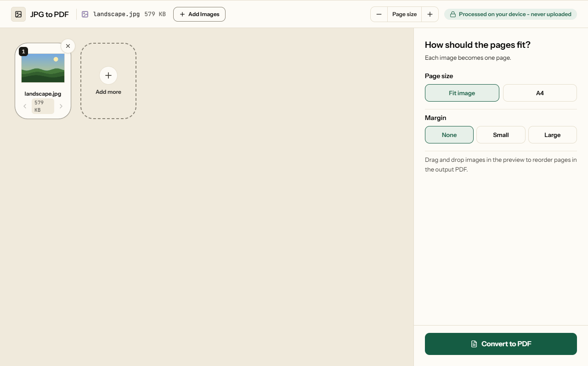Click the 'How should the pages fit?' heading
Viewport: 588px width, 366px height.
point(478,45)
